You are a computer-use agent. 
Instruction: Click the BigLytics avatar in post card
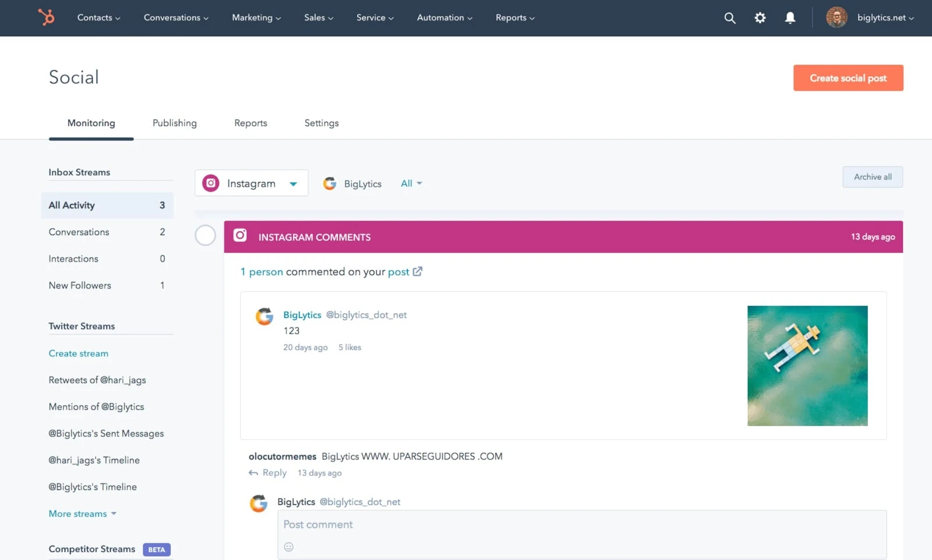[264, 316]
